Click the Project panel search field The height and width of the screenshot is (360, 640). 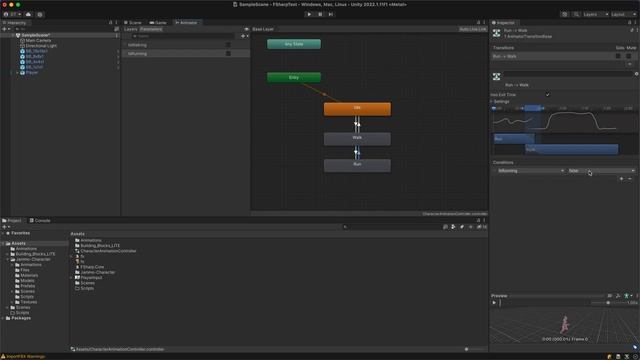[392, 227]
